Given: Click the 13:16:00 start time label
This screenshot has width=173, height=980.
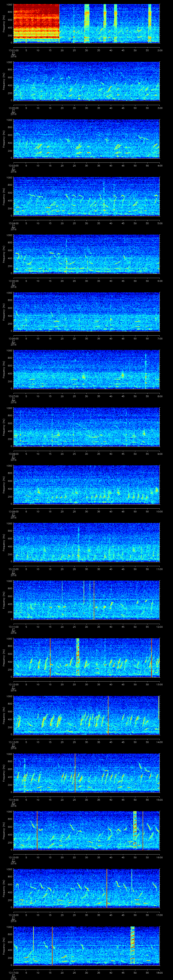Looking at the screenshot, I should click(13, 915).
